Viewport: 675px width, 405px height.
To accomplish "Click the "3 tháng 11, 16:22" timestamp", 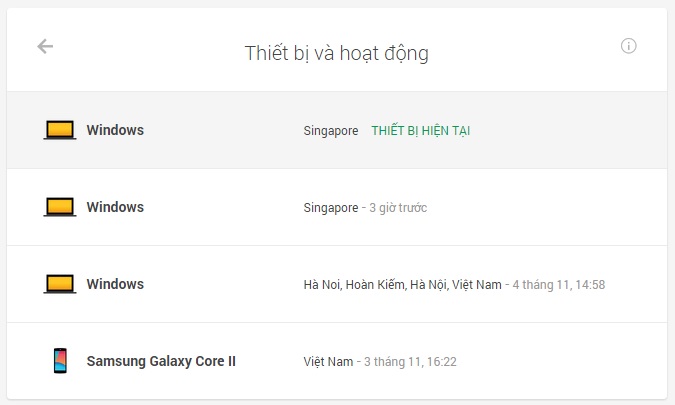I will click(x=411, y=362).
